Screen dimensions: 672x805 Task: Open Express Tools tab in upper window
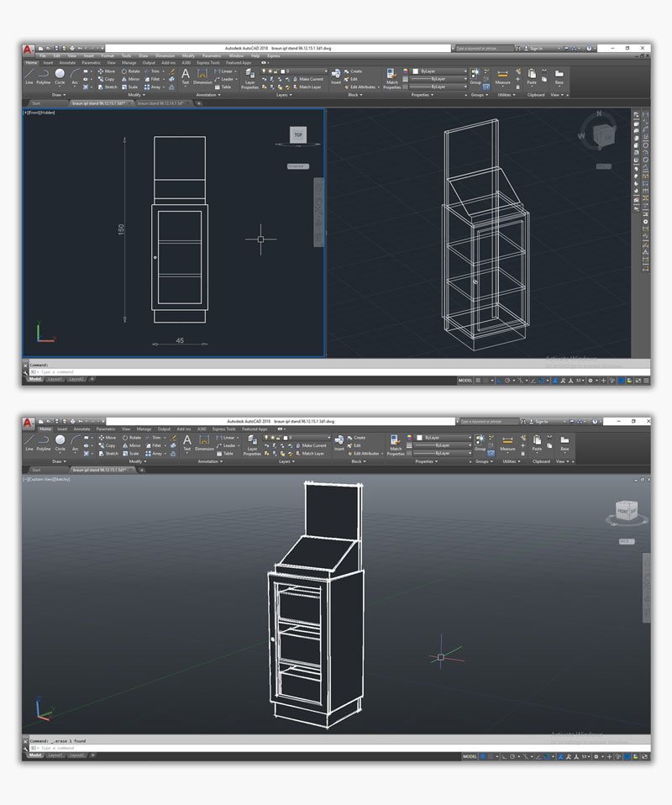pos(208,63)
